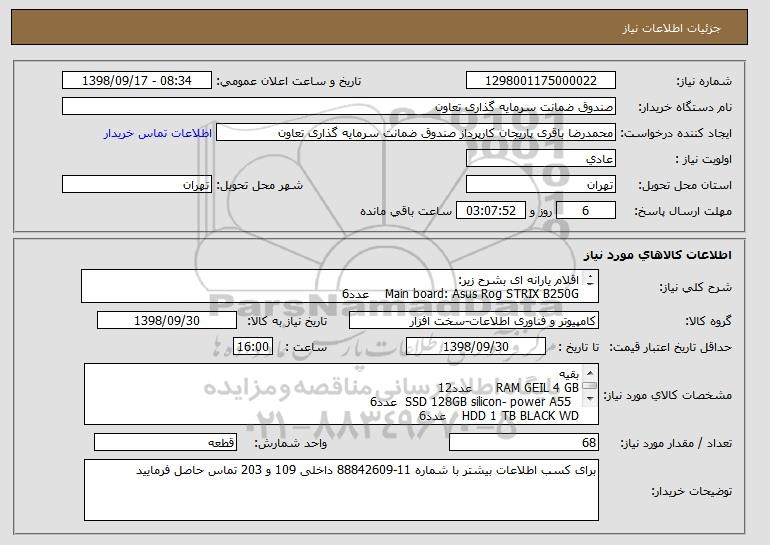This screenshot has height=545, width=770.
Task: Click the priority field showing عادي
Action: 541,159
